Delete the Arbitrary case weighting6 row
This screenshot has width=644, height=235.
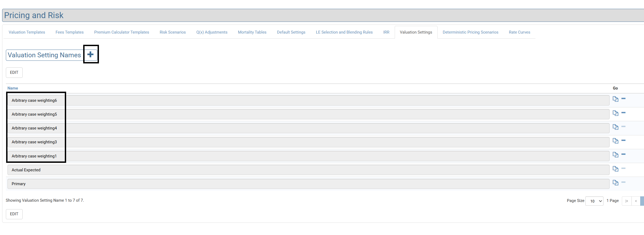623,99
